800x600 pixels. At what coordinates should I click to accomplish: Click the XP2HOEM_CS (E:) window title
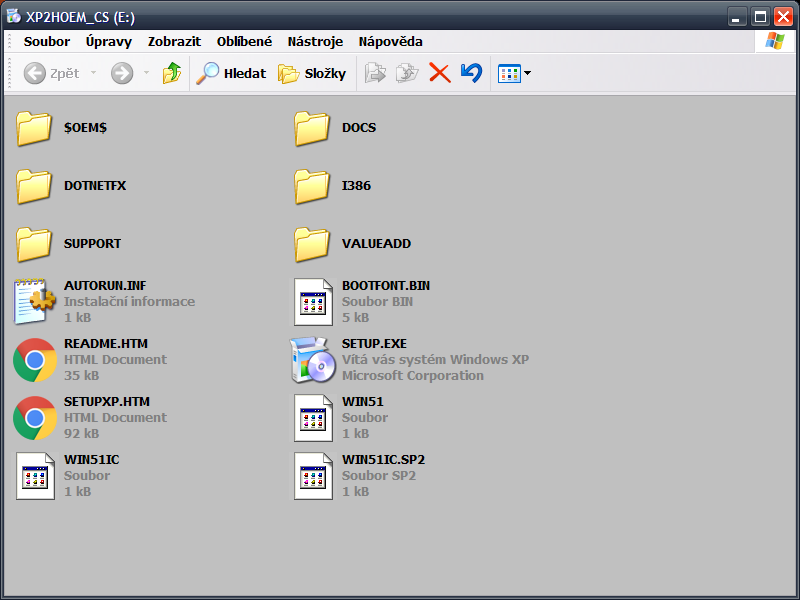pyautogui.click(x=80, y=17)
